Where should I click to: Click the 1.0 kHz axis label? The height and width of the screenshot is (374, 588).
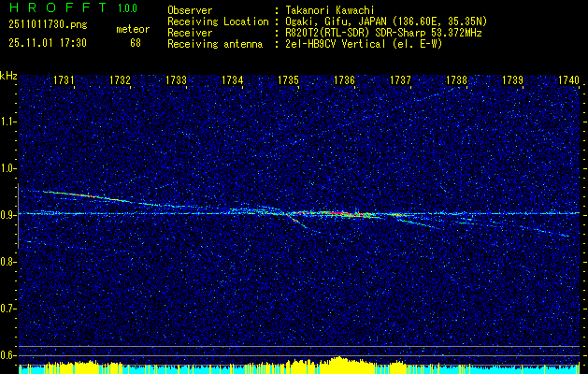coord(7,168)
